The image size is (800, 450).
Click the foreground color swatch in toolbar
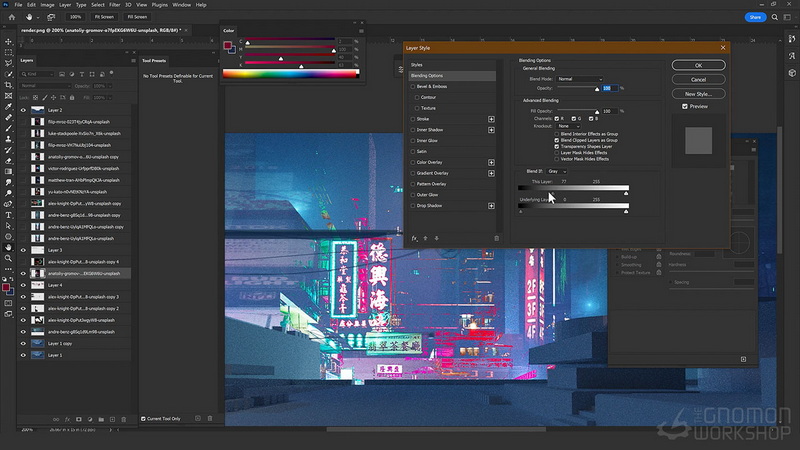[6, 288]
